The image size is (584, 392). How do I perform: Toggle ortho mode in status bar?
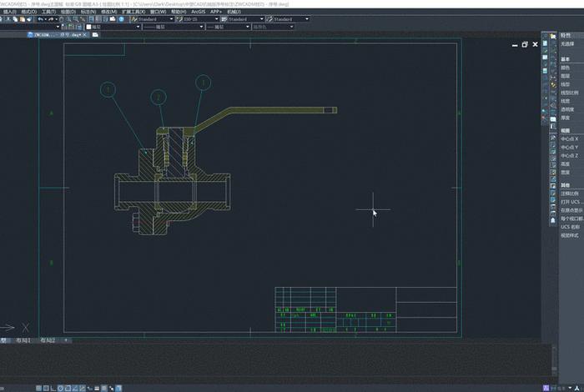click(53, 389)
